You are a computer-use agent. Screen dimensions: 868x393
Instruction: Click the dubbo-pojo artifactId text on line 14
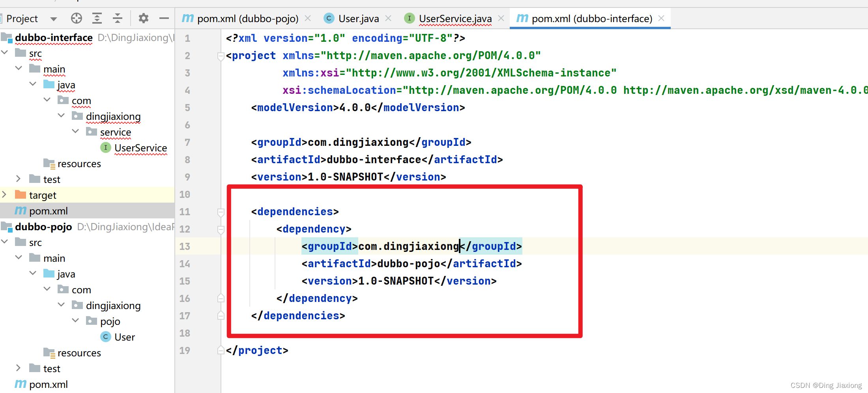(409, 264)
